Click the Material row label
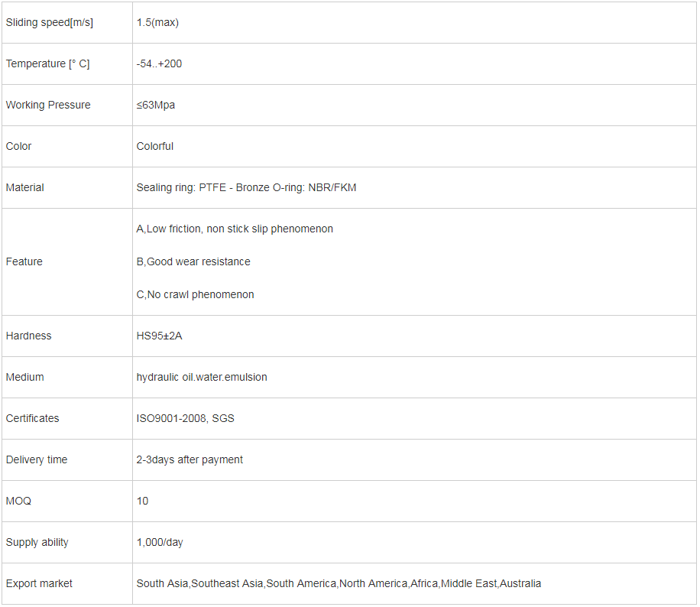 25,187
